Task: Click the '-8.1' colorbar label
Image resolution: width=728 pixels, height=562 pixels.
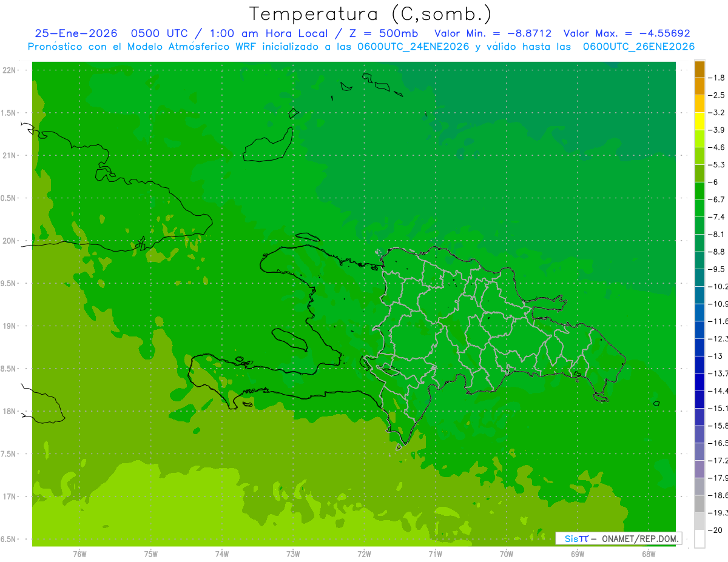Action: coord(716,234)
